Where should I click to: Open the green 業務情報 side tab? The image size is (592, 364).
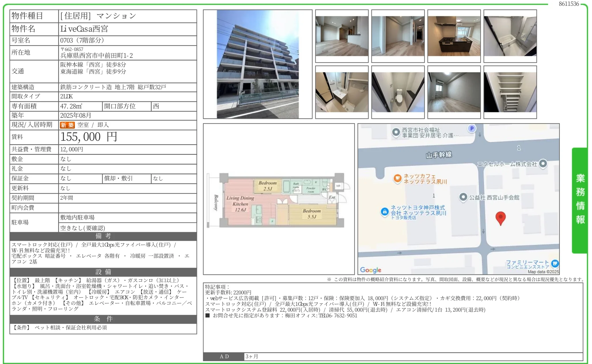pos(580,200)
